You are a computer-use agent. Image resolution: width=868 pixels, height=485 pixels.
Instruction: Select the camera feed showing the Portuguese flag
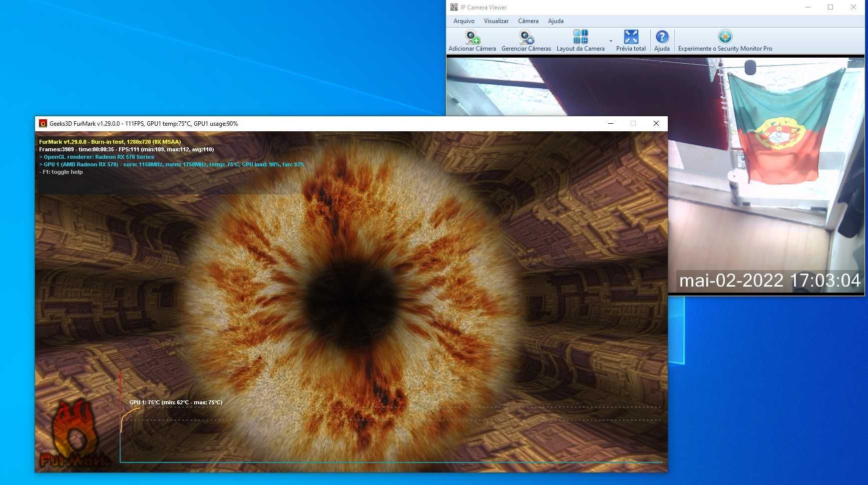pyautogui.click(x=655, y=176)
